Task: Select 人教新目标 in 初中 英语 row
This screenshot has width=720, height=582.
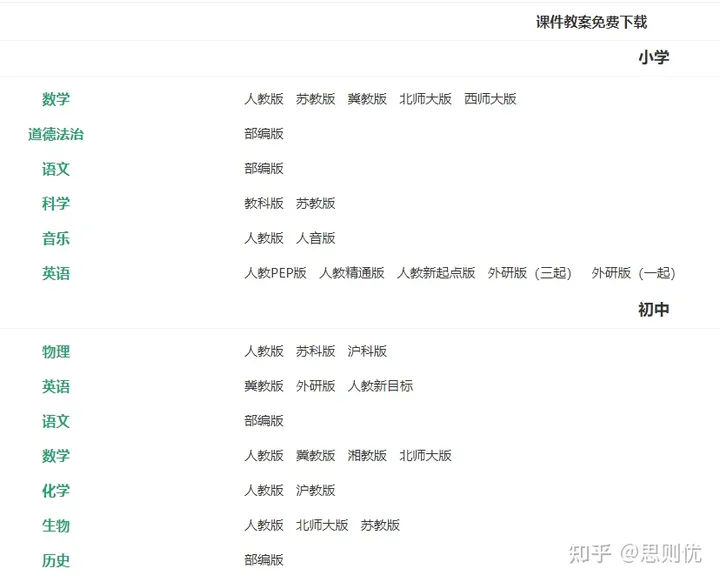Action: point(380,386)
